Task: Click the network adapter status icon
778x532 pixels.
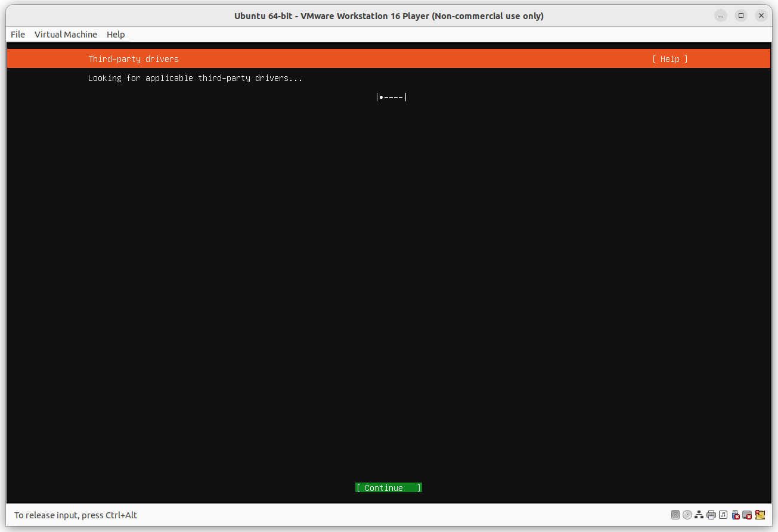Action: pyautogui.click(x=699, y=515)
